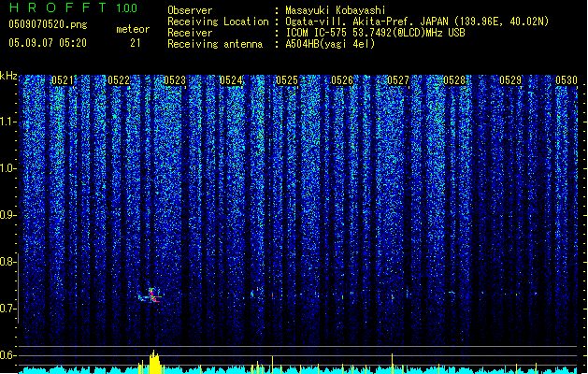This screenshot has height=374, width=588.
Task: Click antenna text A504HB(yagi 4el)
Action: pyautogui.click(x=330, y=44)
